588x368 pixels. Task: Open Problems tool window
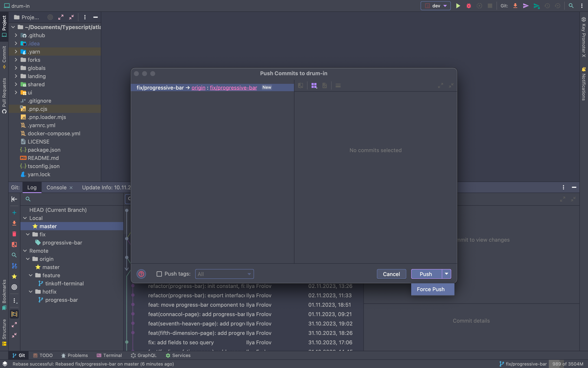pyautogui.click(x=74, y=355)
